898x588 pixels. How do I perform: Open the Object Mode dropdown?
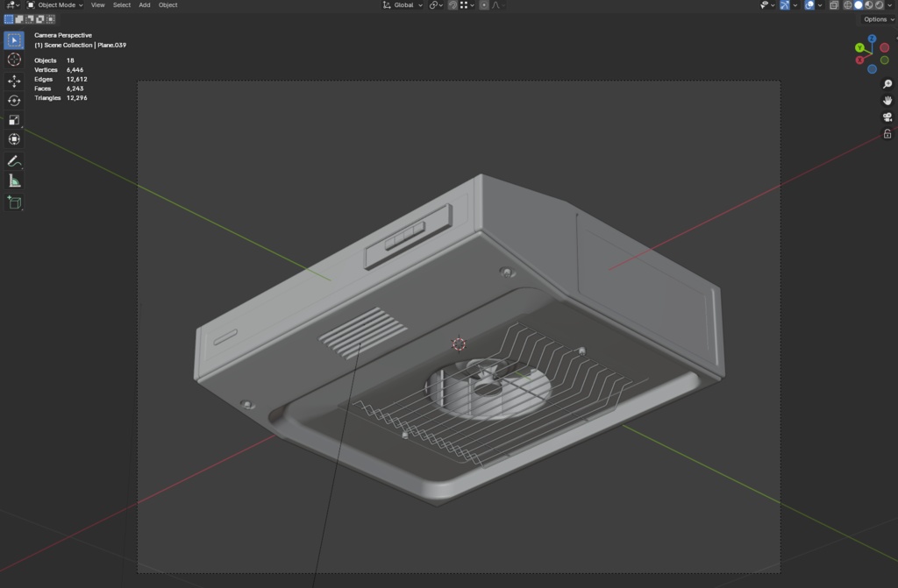(x=55, y=5)
